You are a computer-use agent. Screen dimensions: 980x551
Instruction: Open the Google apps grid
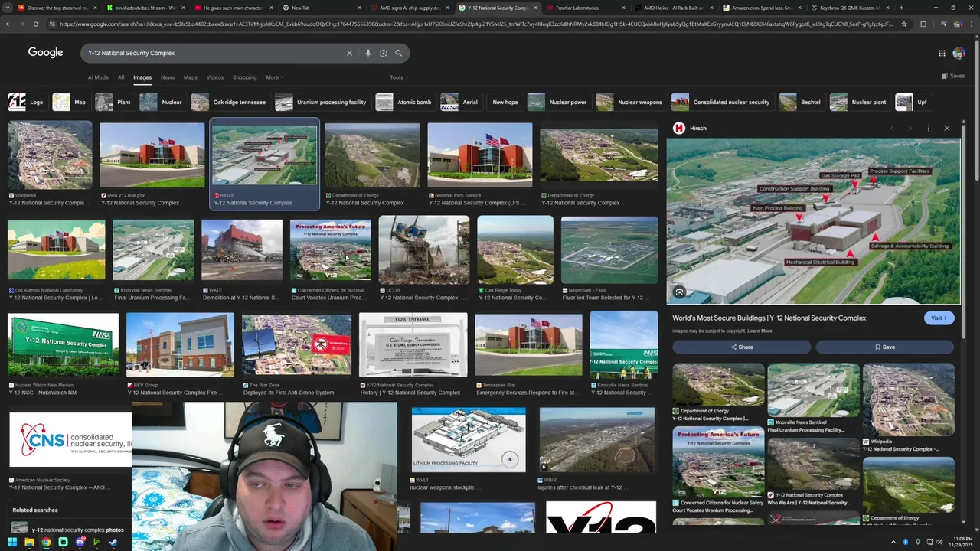click(942, 53)
